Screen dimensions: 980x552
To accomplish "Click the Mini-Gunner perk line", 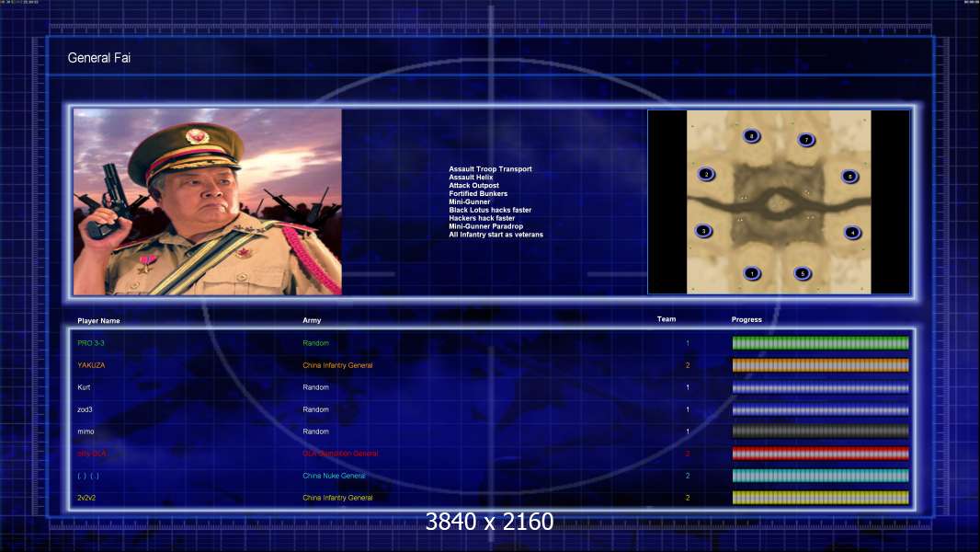I will click(470, 201).
